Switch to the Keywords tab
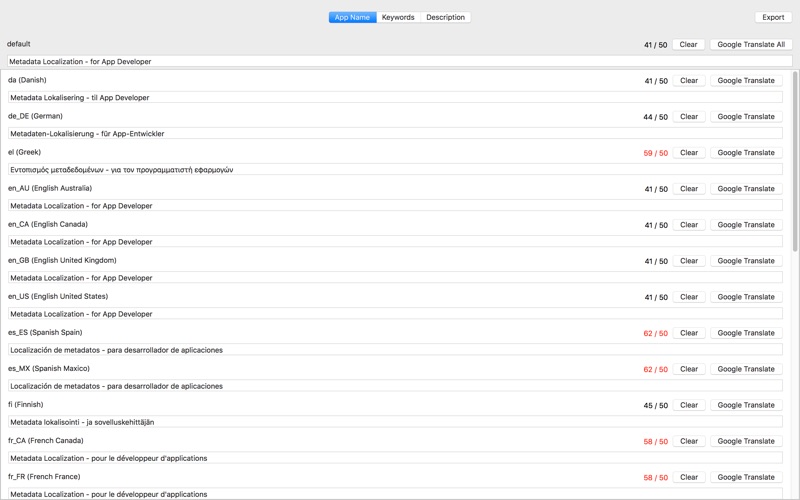Image resolution: width=800 pixels, height=500 pixels. point(398,17)
